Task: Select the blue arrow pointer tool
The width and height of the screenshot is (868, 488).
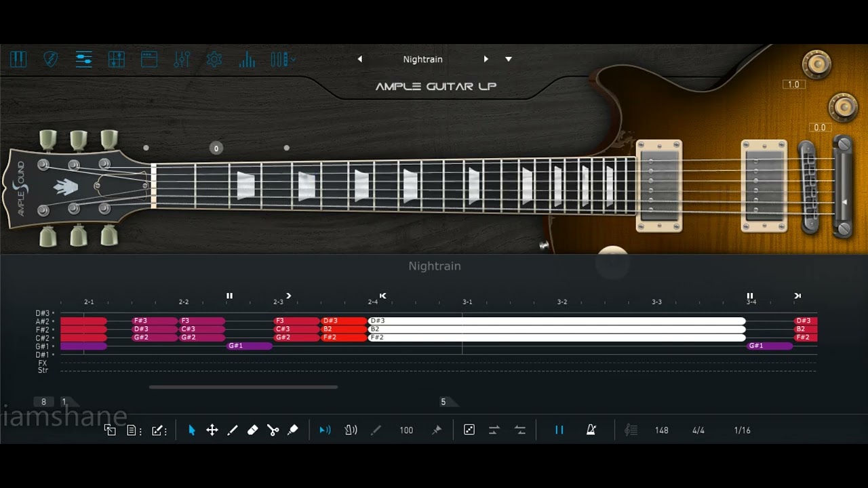Action: tap(192, 430)
